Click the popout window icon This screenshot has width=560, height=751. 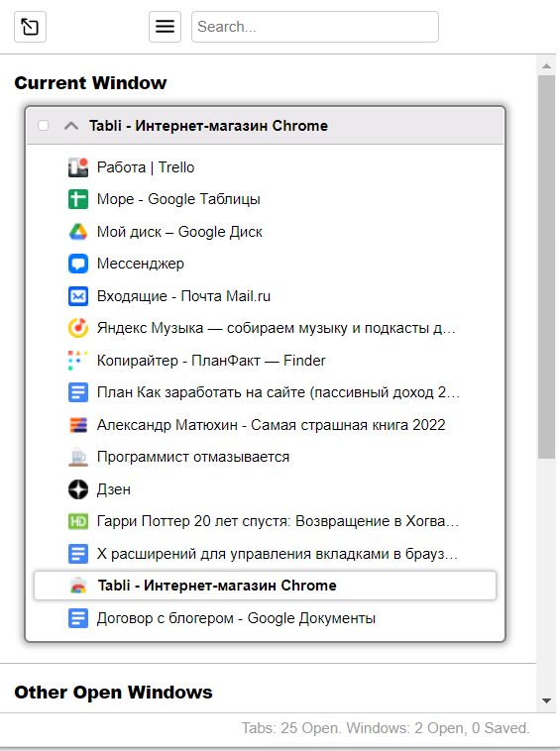pyautogui.click(x=30, y=27)
